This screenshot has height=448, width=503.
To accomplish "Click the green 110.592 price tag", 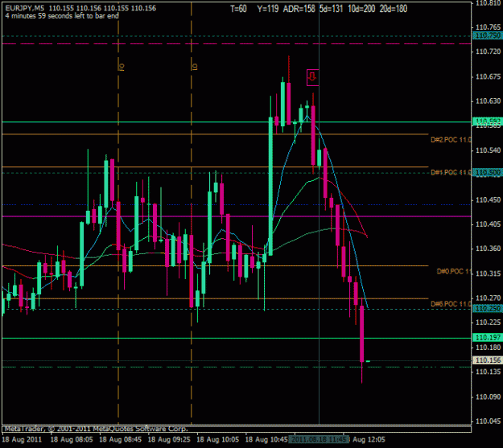I will click(488, 121).
